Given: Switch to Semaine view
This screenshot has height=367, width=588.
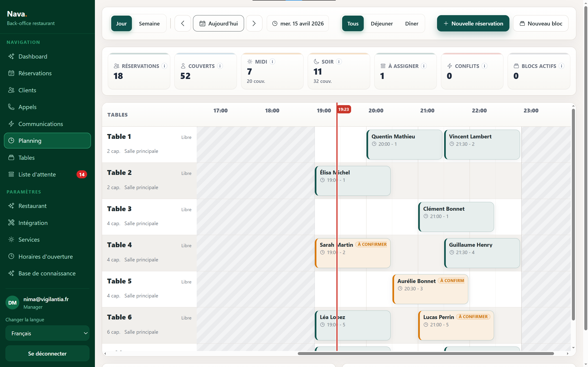Looking at the screenshot, I should pos(149,23).
